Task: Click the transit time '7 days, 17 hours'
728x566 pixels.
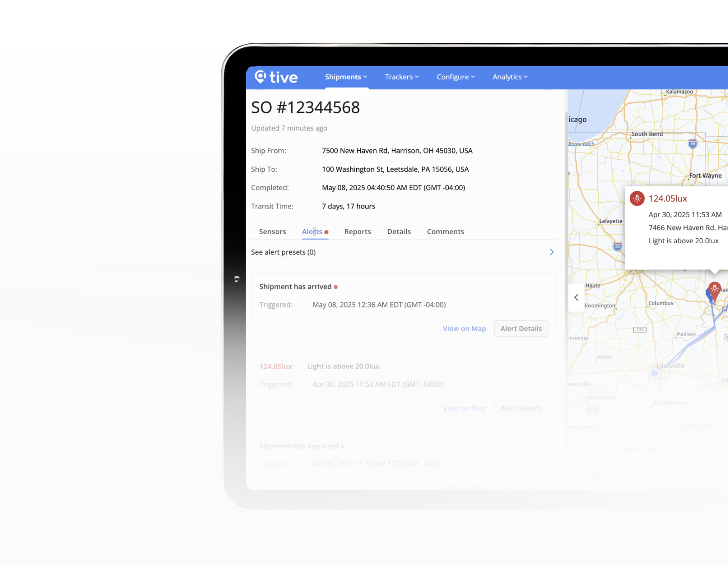Action: (x=349, y=206)
